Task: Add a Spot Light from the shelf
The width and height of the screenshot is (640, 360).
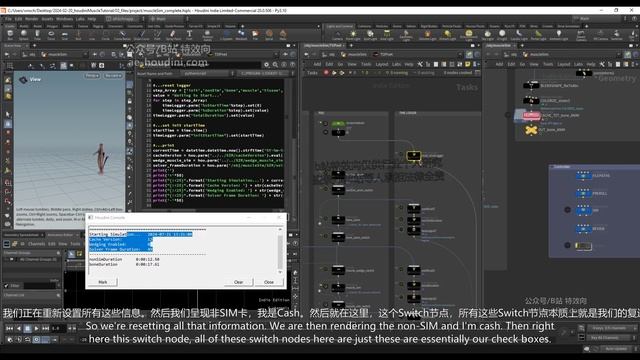Action: pyautogui.click(x=370, y=35)
